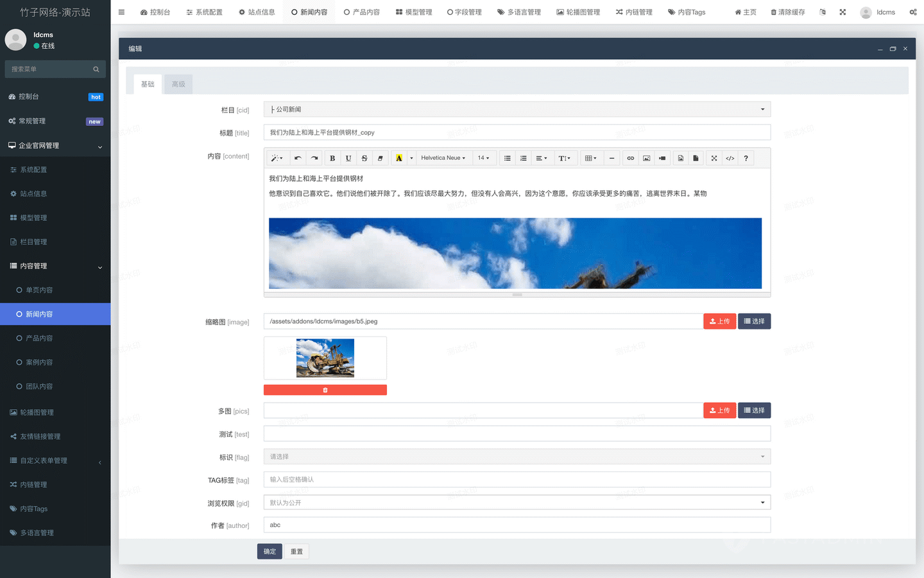924x578 pixels.
Task: Click the unordered list icon
Action: point(507,158)
